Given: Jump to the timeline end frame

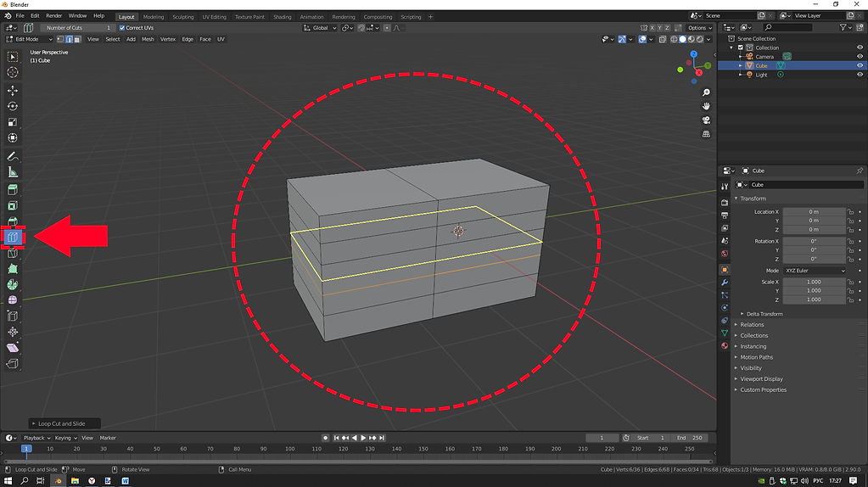Looking at the screenshot, I should tap(382, 438).
